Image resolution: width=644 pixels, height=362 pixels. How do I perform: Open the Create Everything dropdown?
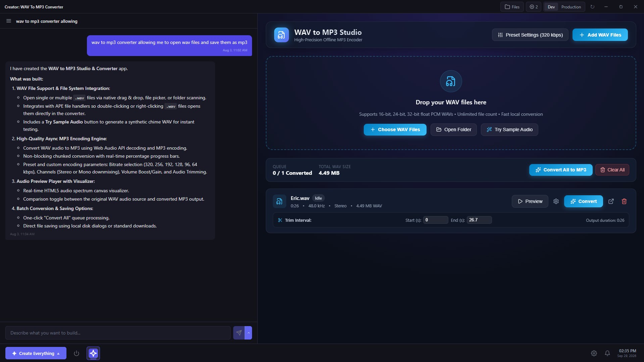click(x=36, y=353)
